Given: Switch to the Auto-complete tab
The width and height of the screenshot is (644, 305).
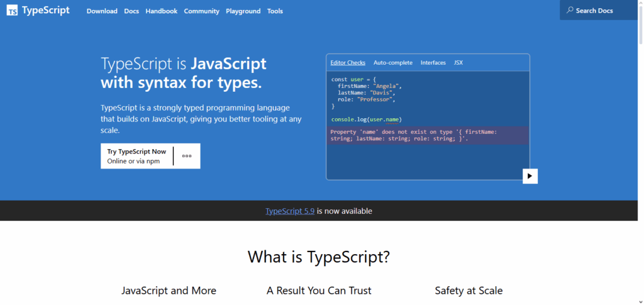Looking at the screenshot, I should 393,63.
